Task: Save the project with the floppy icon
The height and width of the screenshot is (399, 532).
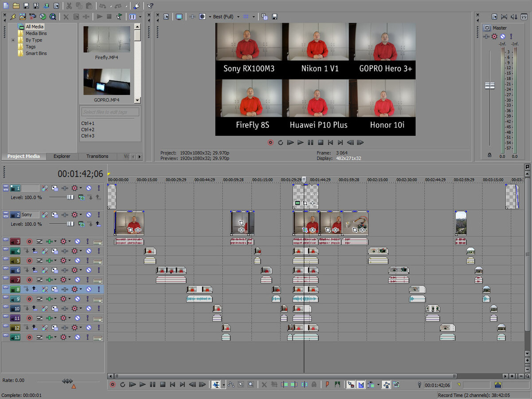Action: tap(26, 6)
